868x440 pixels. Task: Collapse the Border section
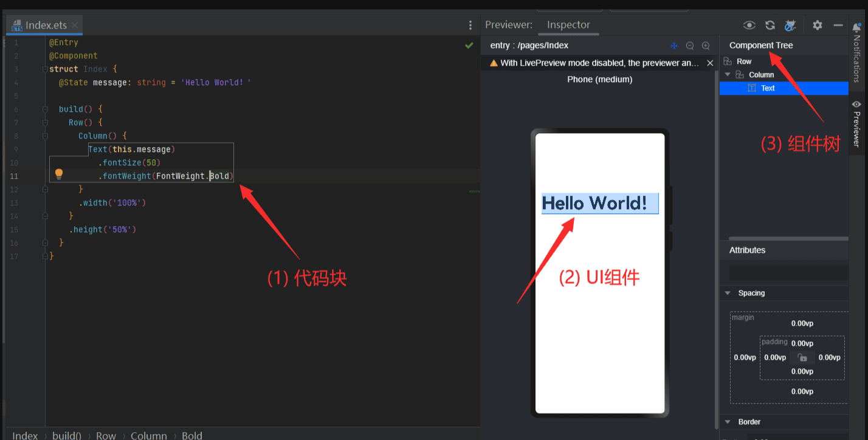[x=728, y=422]
